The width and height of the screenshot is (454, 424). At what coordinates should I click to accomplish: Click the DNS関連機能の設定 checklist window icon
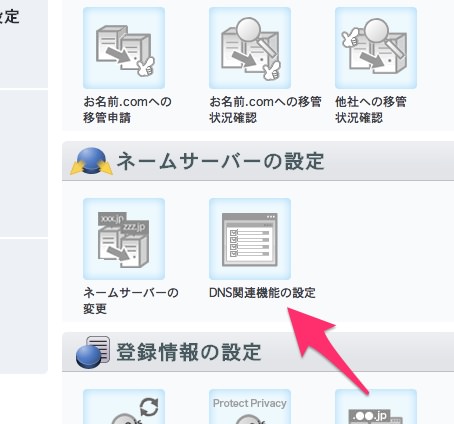click(x=250, y=239)
